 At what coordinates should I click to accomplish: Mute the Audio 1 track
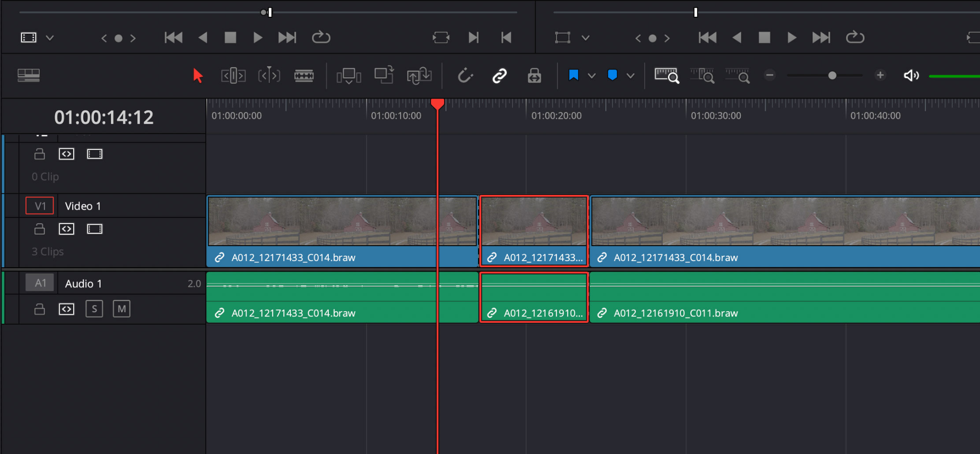tap(122, 309)
